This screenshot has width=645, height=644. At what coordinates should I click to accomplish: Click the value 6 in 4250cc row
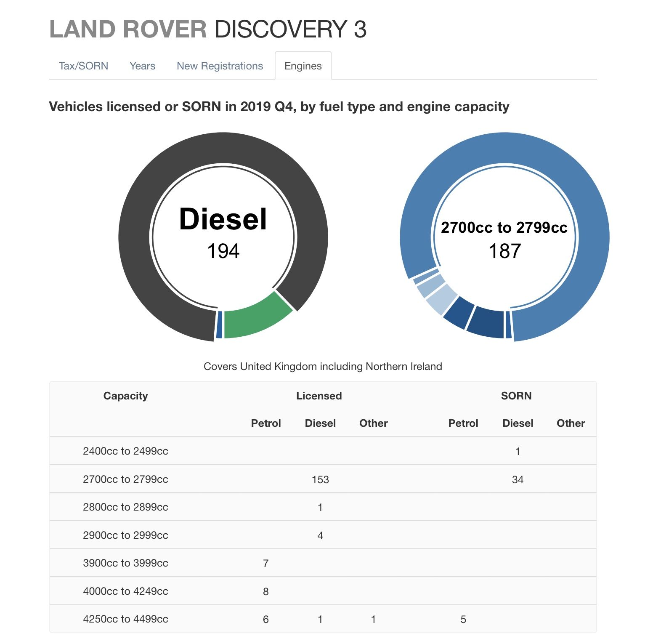point(265,620)
